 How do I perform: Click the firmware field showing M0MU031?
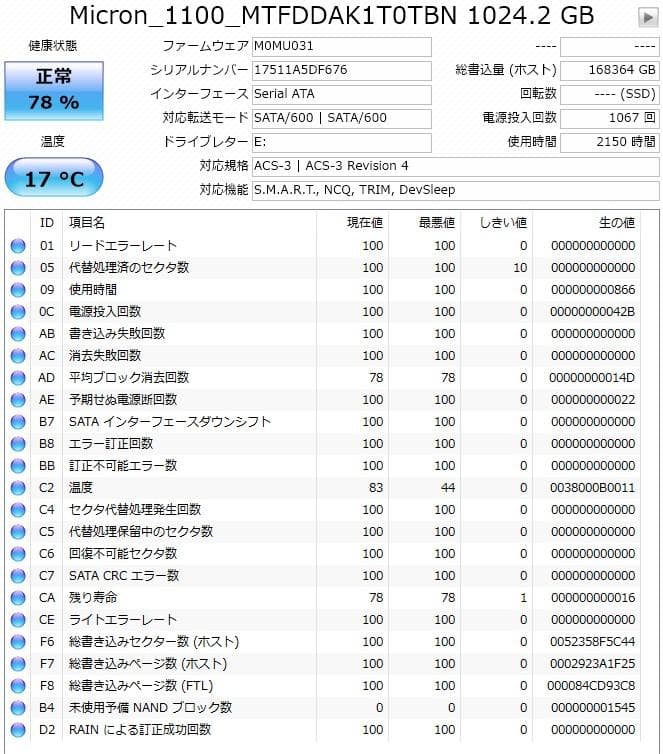point(342,47)
